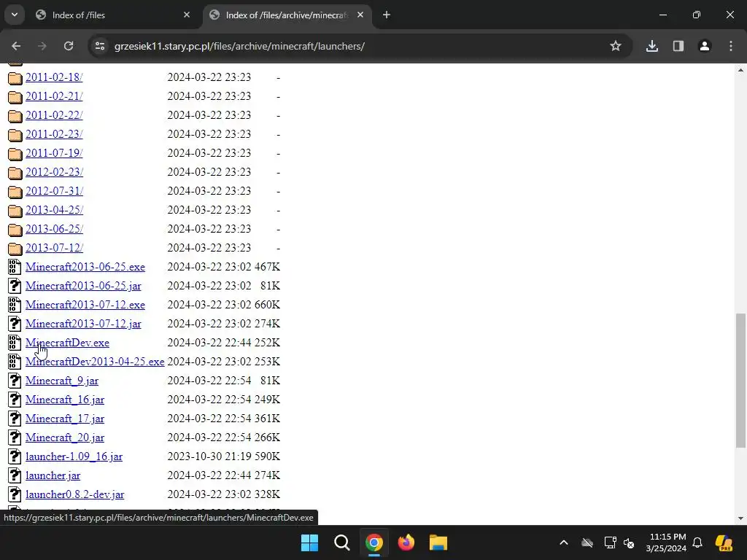Download Minecraft2013-07-12.jar
Viewport: 747px width, 560px height.
click(83, 324)
